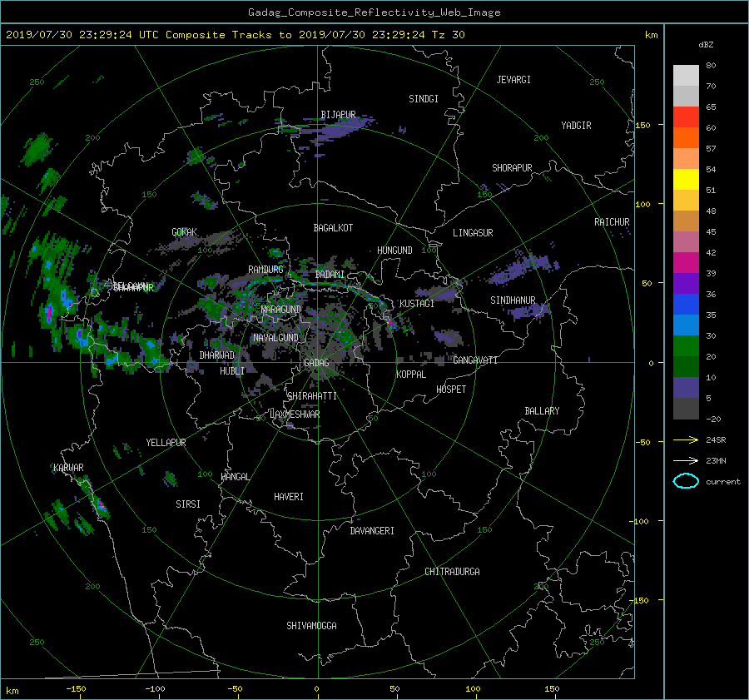Click the HAVERI city label
This screenshot has width=749, height=700.
pyautogui.click(x=289, y=497)
